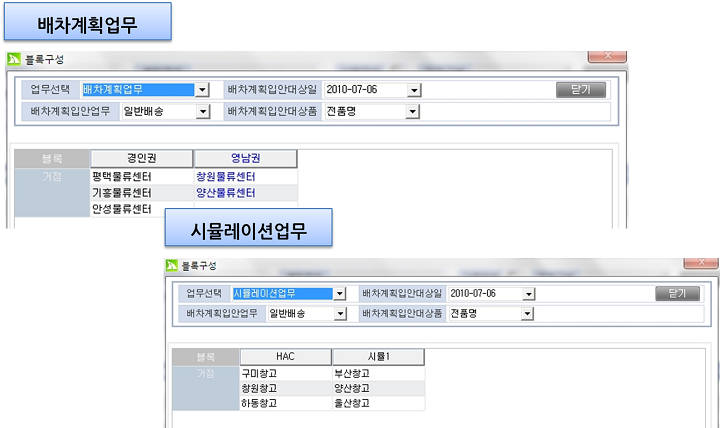Open 업무선택 dropdown showing 시뮬레이션업무
The height and width of the screenshot is (428, 720).
339,294
